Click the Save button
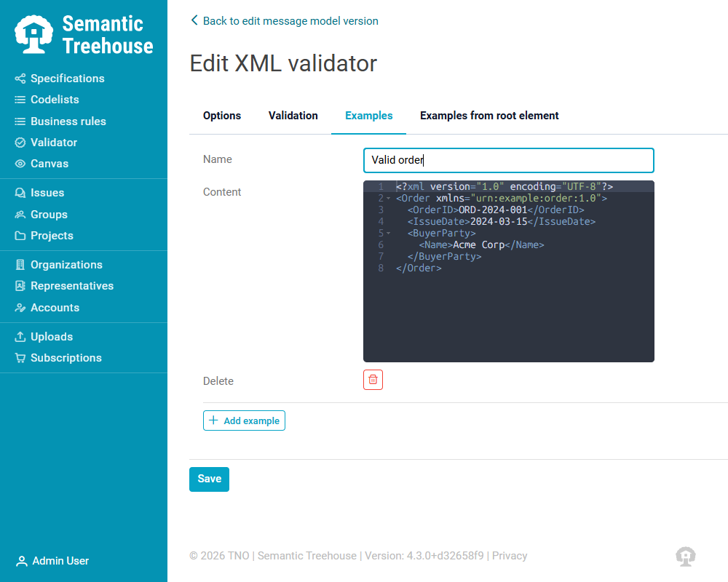 click(x=210, y=479)
